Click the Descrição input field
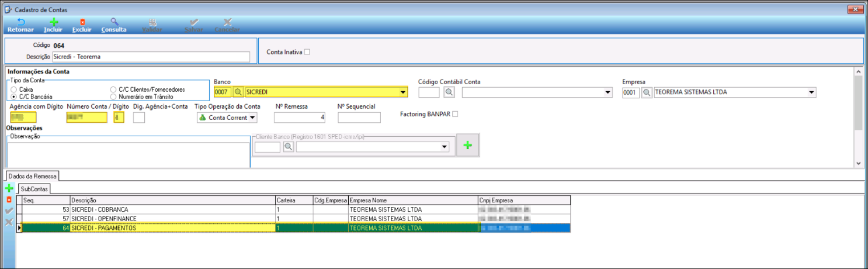Image resolution: width=868 pixels, height=269 pixels. tap(151, 57)
